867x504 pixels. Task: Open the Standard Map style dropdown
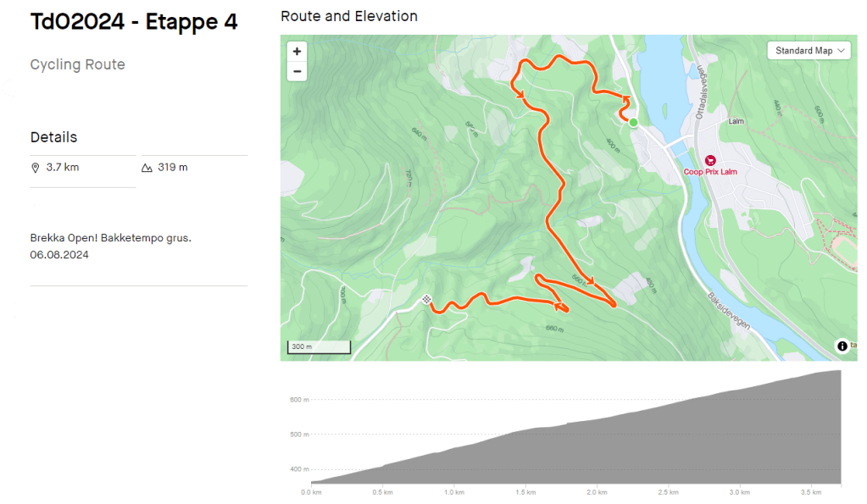pos(810,51)
